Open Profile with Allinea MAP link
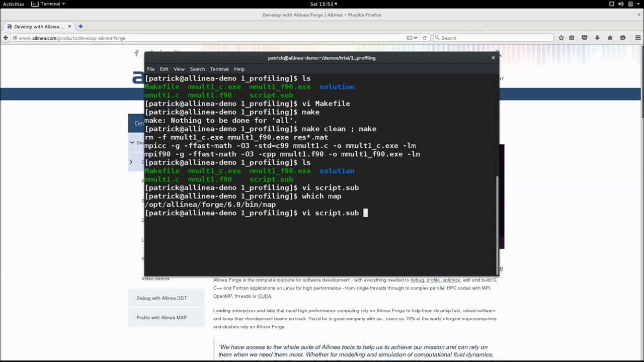 [x=162, y=318]
